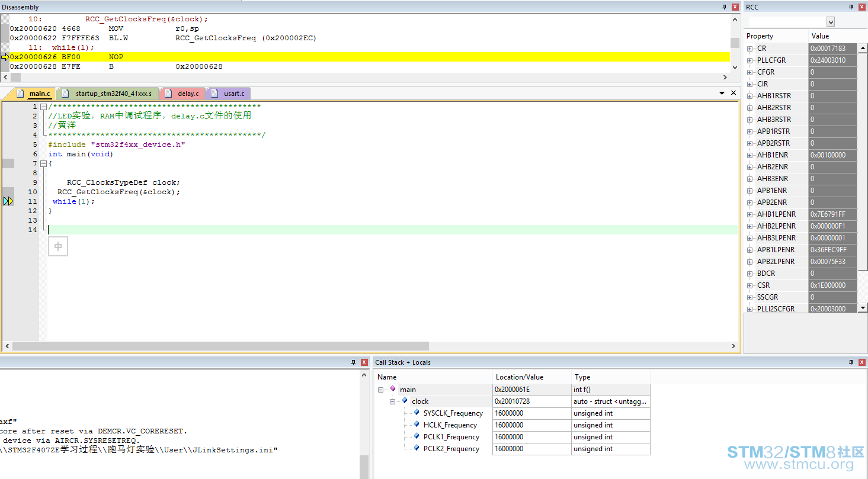Expand the AHB1RSTR register node

coord(750,96)
